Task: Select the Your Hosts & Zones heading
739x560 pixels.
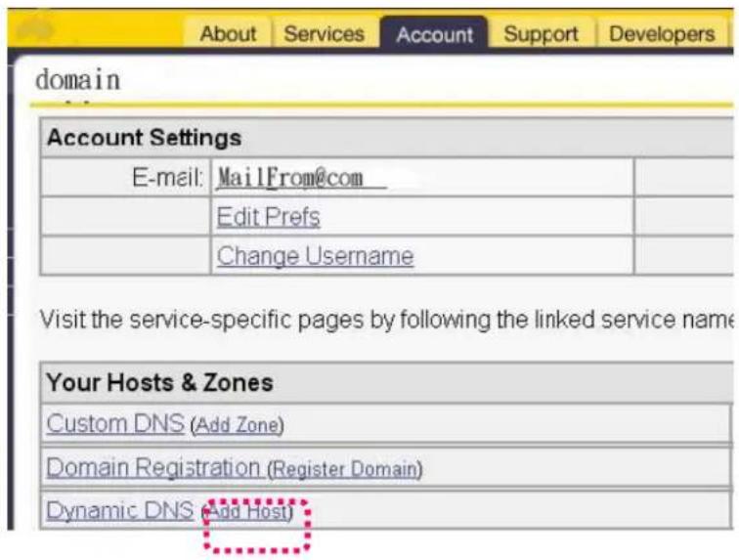Action: pos(159,382)
